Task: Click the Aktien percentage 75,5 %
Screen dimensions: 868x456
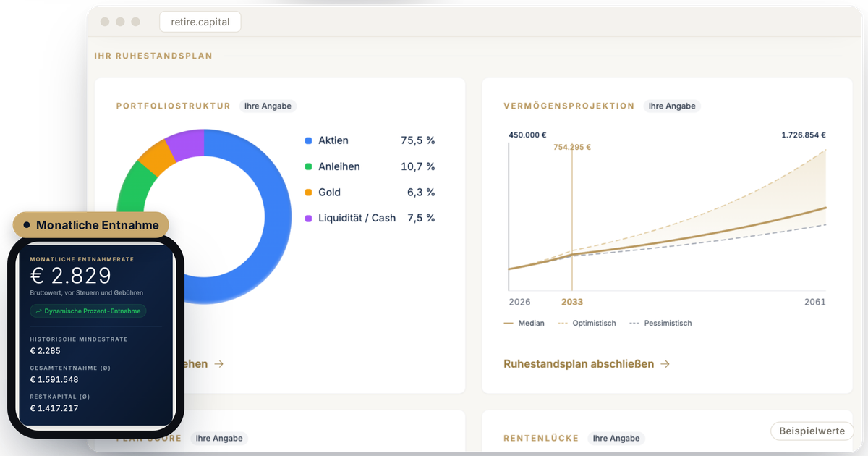Action: (418, 140)
